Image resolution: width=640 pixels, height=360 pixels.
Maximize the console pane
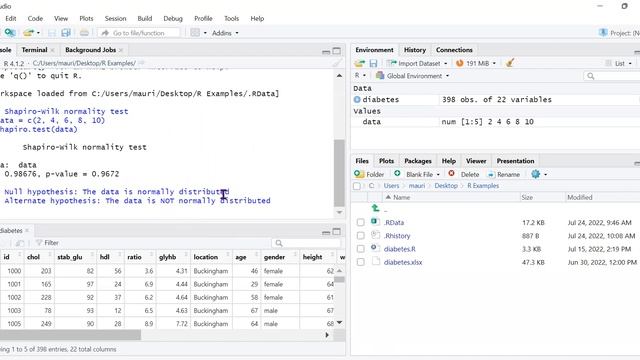point(337,51)
